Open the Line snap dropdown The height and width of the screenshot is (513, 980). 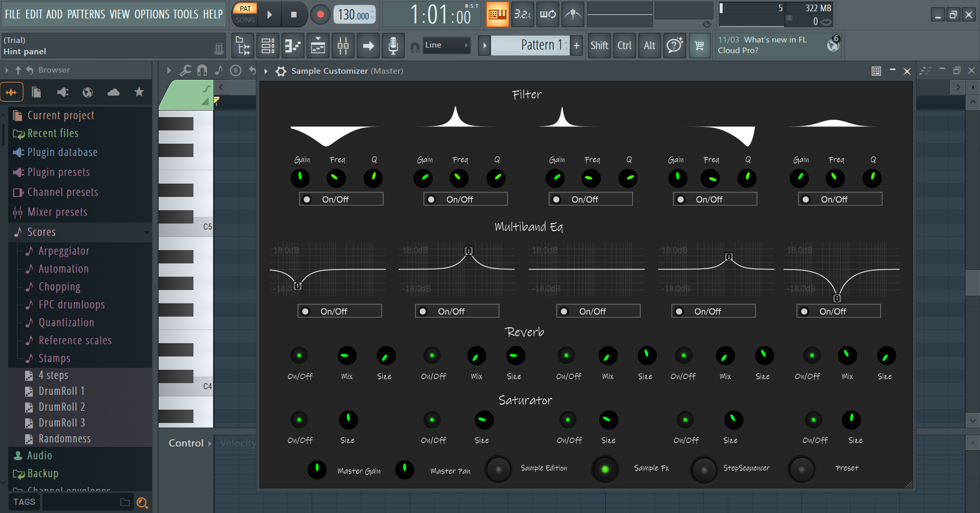coord(446,45)
